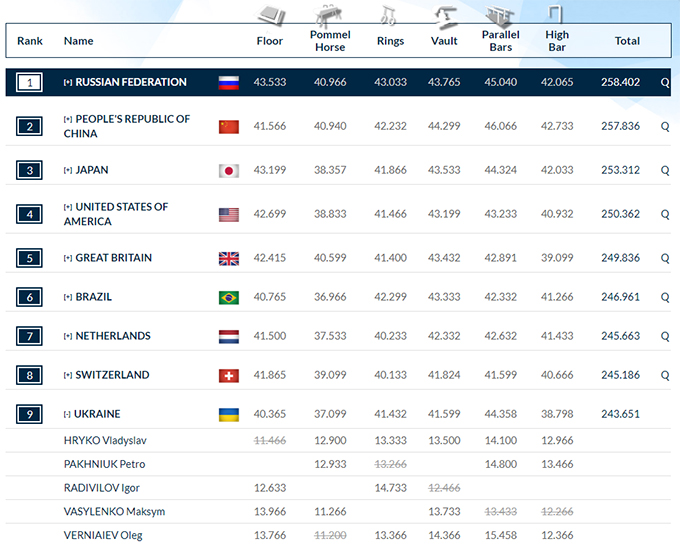Expand the Japan team details
This screenshot has height=548, width=680.
tap(68, 171)
